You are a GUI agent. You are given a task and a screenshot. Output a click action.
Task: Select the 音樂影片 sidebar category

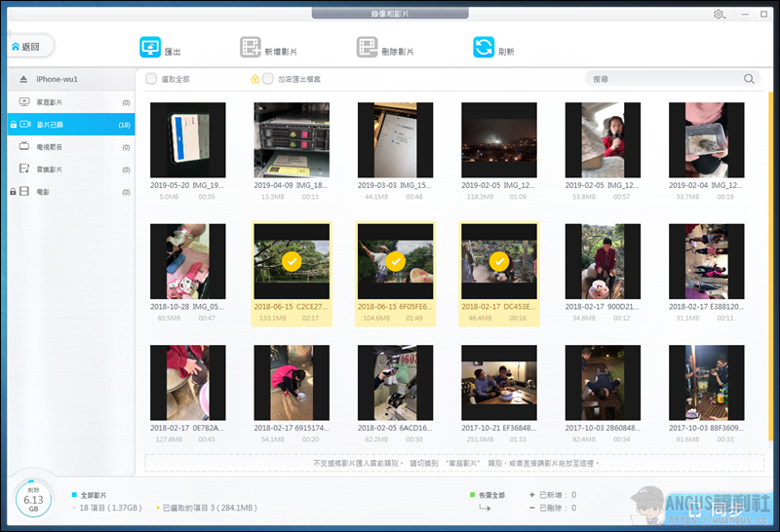49,170
